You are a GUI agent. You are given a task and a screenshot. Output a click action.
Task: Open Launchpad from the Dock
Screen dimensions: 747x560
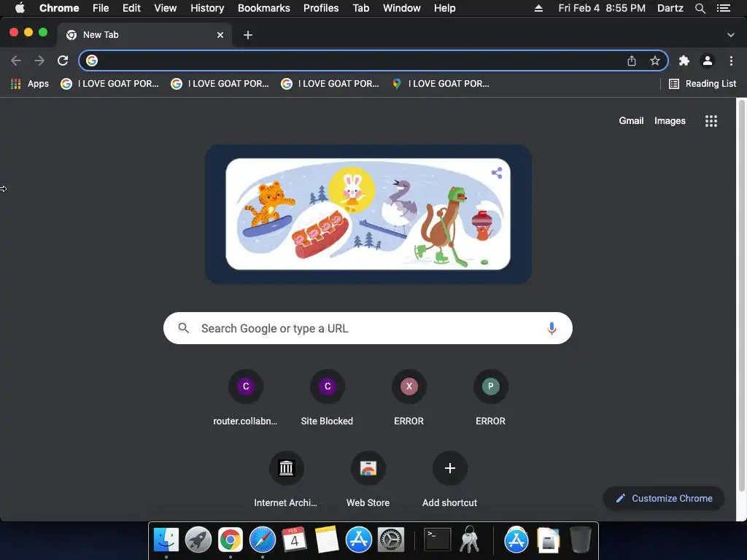198,540
